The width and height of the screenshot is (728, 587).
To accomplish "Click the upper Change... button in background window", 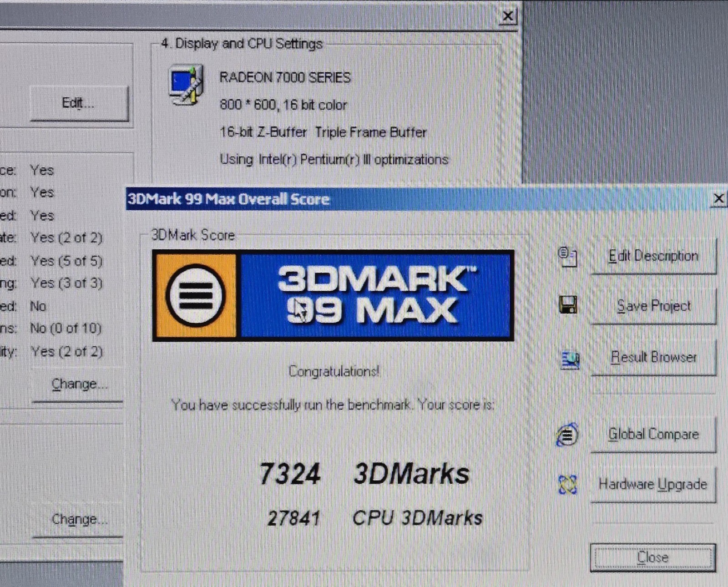I will 78,385.
